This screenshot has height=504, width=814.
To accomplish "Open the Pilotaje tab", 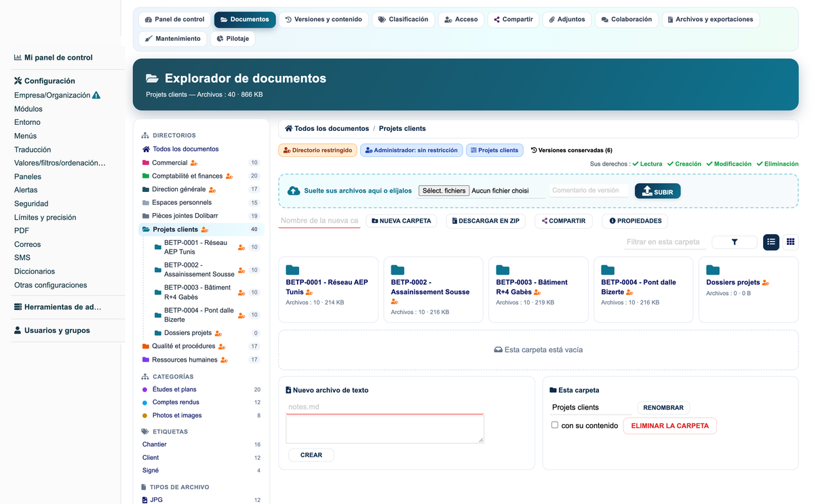I will (x=233, y=39).
